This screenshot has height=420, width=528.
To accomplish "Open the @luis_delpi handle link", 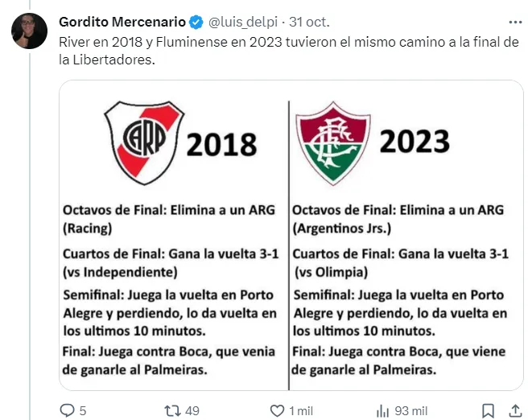I will click(240, 21).
